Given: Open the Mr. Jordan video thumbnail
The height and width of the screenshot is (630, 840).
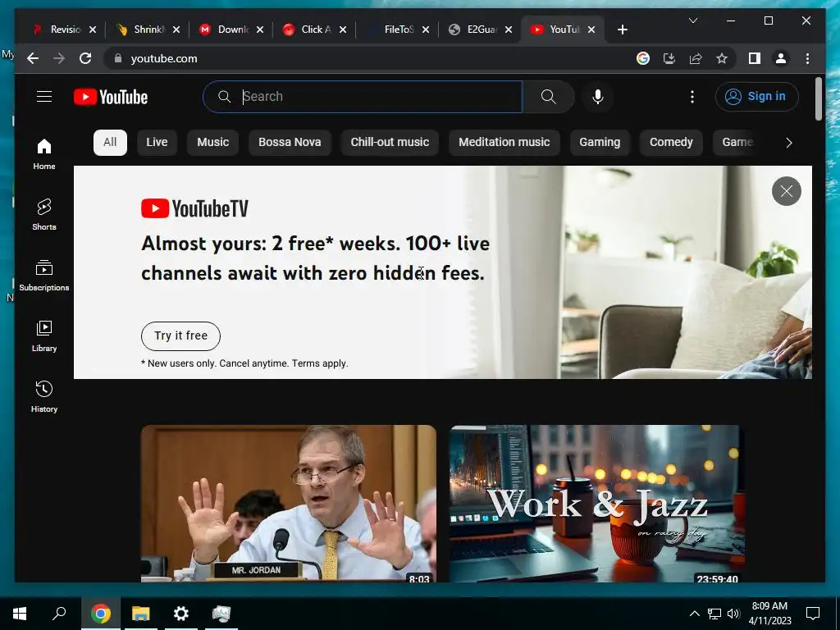Looking at the screenshot, I should [x=288, y=503].
